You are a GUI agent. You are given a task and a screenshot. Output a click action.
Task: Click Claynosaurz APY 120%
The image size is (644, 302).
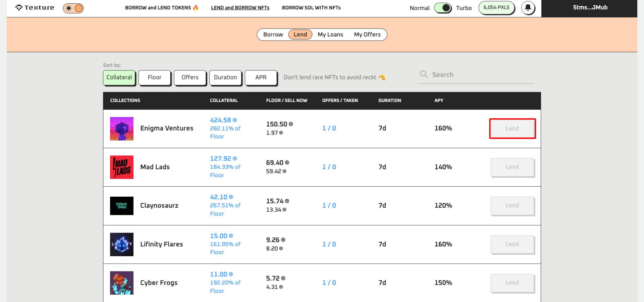(443, 205)
